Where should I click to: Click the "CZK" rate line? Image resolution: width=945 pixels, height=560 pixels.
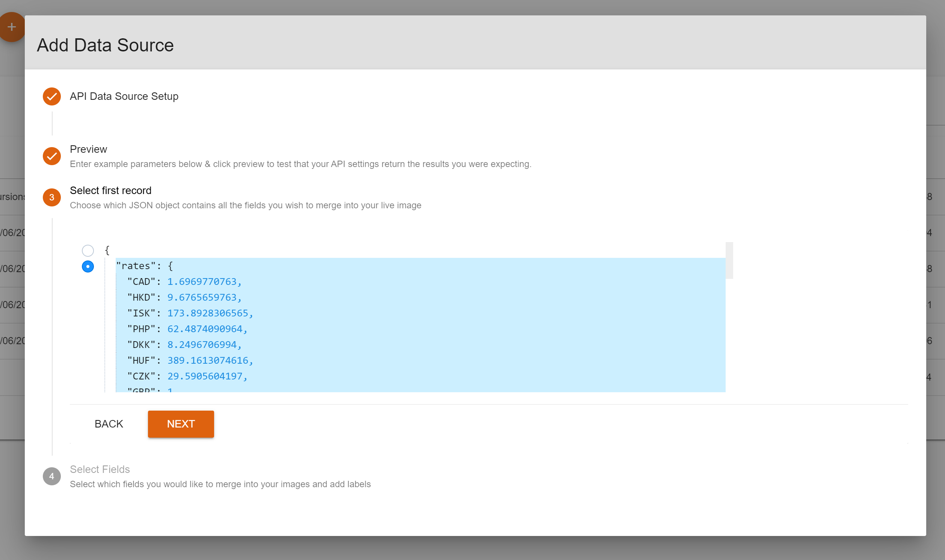coord(187,376)
